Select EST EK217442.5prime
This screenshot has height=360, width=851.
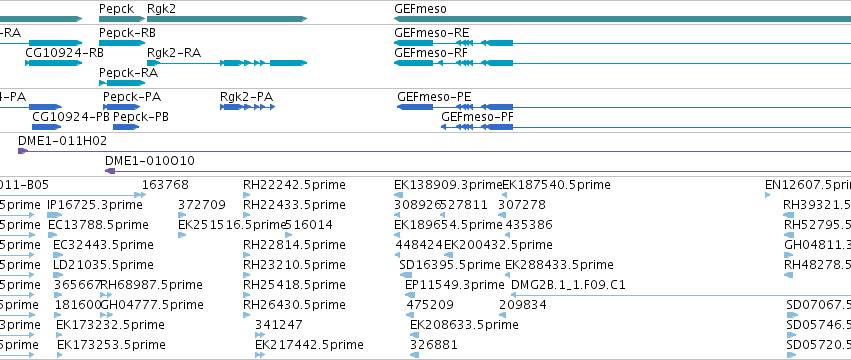309,346
